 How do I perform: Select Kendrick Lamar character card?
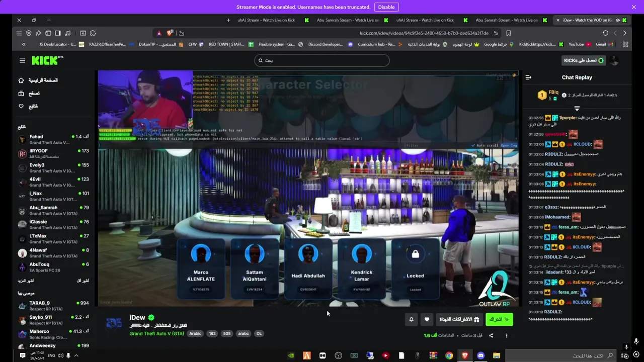(362, 268)
